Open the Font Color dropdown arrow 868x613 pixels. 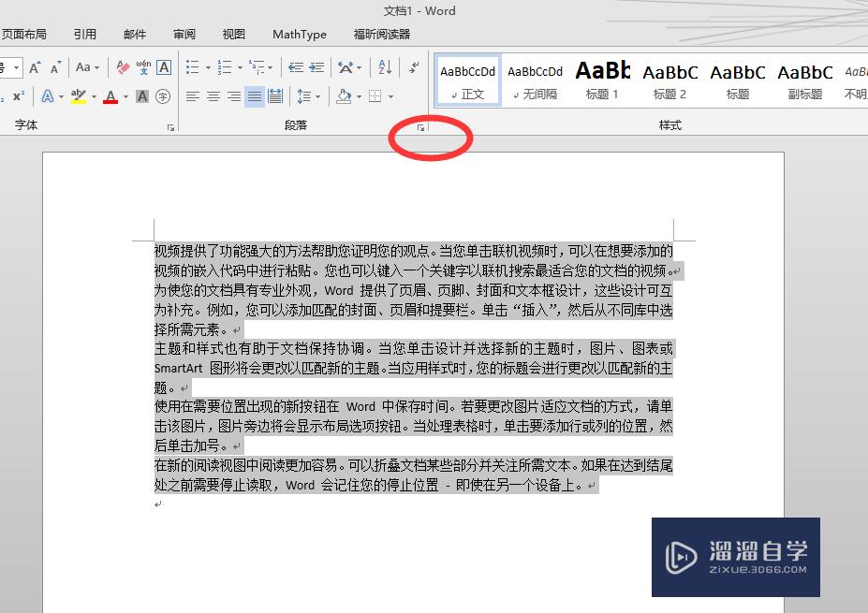click(x=126, y=97)
